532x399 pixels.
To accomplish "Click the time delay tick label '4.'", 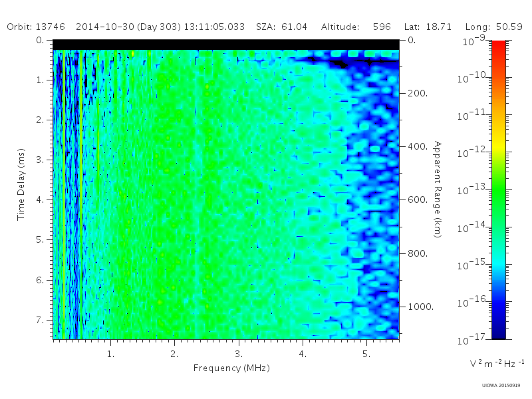I will 40,199.
